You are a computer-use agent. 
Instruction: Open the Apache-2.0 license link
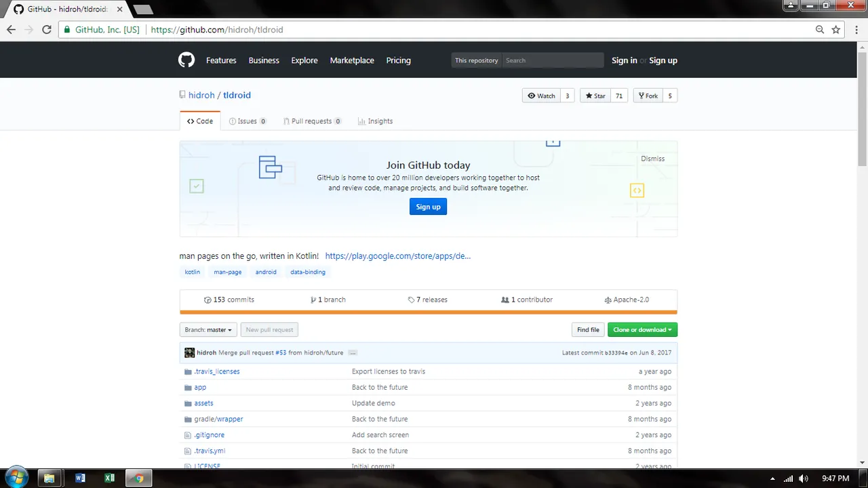[x=627, y=300]
